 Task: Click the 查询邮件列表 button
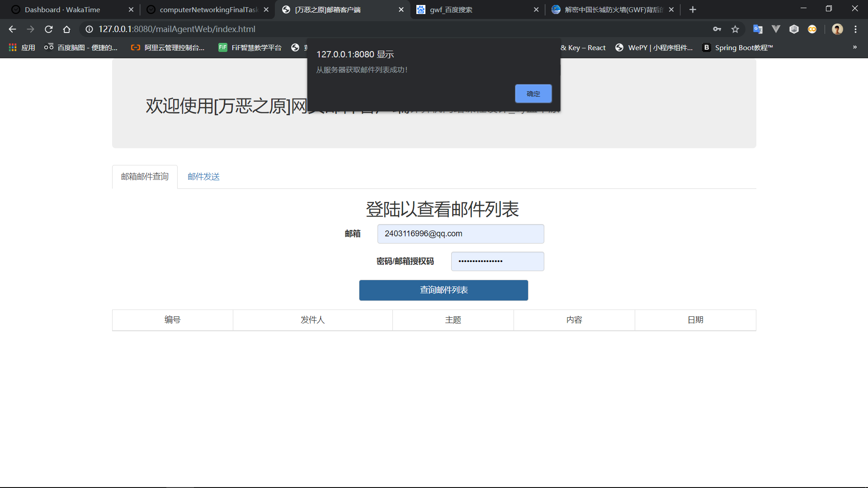tap(443, 290)
